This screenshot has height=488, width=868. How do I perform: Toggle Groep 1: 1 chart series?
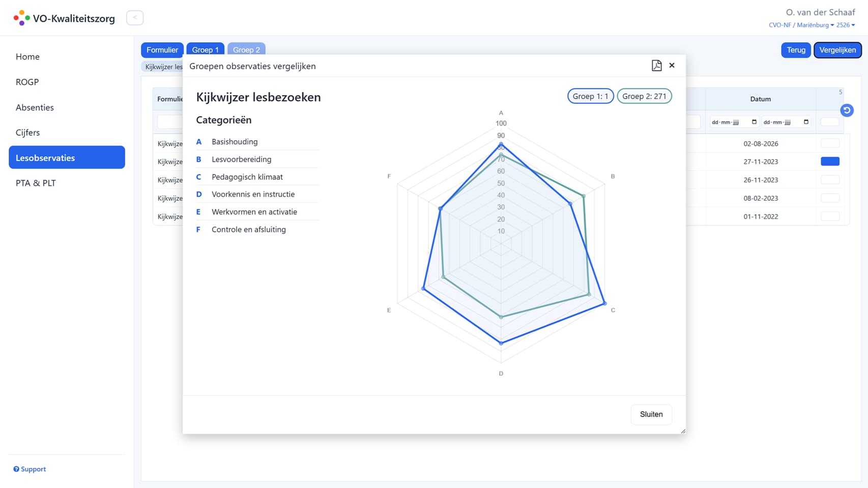(x=590, y=96)
